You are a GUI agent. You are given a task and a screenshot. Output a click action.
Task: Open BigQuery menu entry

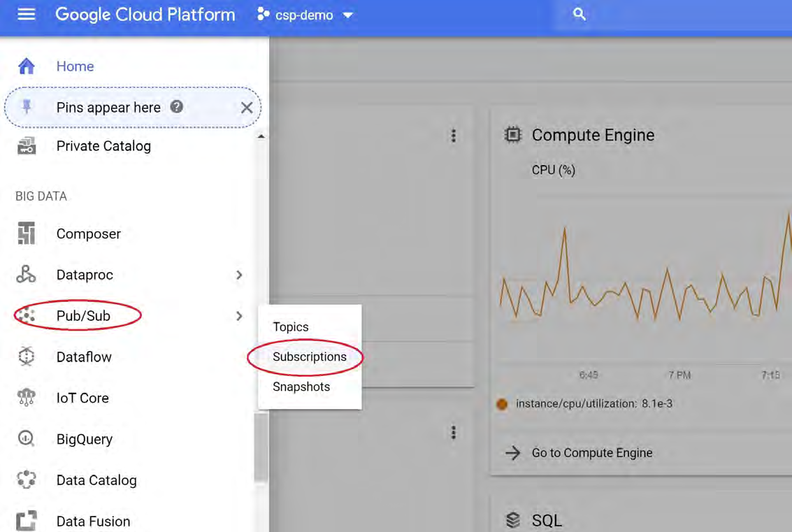85,439
